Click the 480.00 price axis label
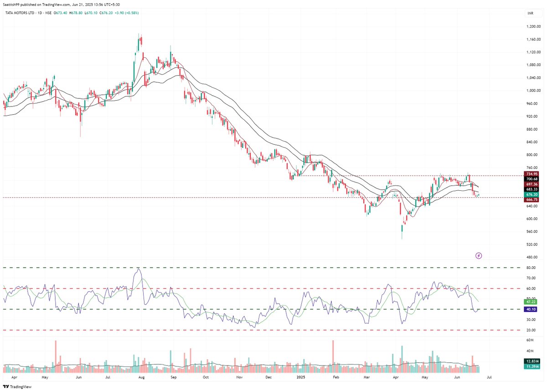 pyautogui.click(x=532, y=257)
